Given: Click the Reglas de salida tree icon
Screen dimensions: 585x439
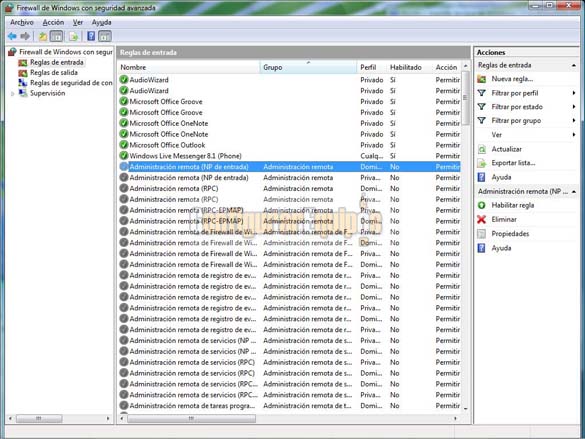Looking at the screenshot, I should 23,73.
